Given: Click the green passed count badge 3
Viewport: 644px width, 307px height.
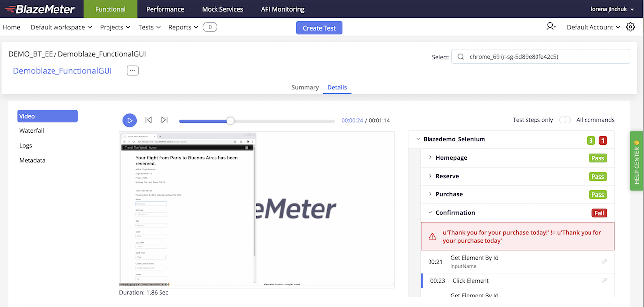Looking at the screenshot, I should point(591,140).
